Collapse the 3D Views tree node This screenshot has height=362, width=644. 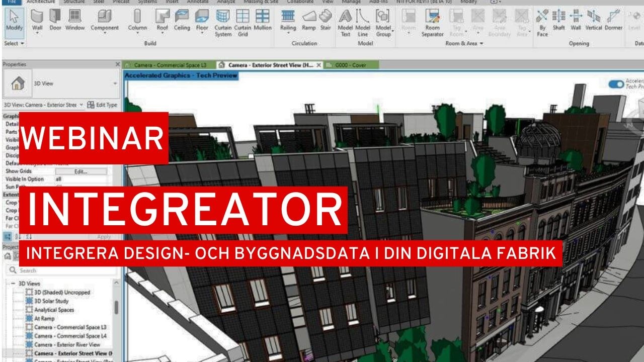coord(14,284)
